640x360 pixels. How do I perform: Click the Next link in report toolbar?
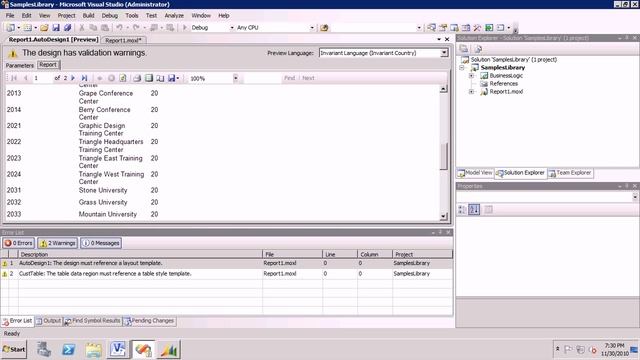[x=308, y=78]
